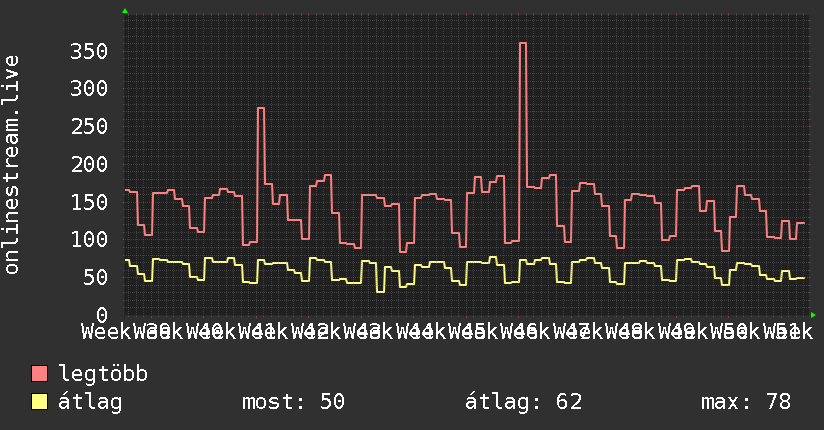Screen dimensions: 824x430
Task: Click the 250 y-axis label
Action: coord(89,127)
